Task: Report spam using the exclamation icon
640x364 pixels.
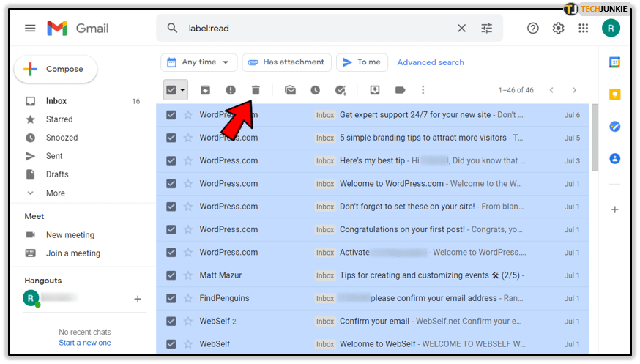Action: [x=231, y=90]
